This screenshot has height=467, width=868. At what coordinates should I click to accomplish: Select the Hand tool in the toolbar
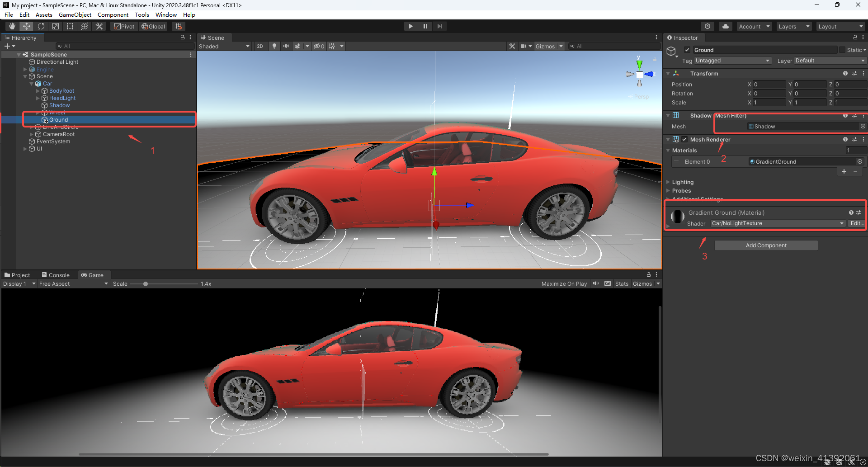pyautogui.click(x=12, y=26)
